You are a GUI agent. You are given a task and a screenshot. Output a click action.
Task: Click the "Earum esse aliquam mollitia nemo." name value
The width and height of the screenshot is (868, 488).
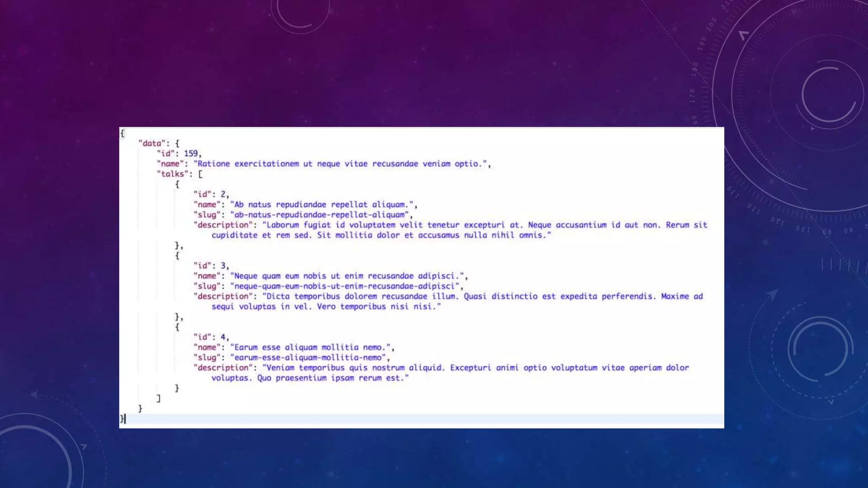point(312,347)
